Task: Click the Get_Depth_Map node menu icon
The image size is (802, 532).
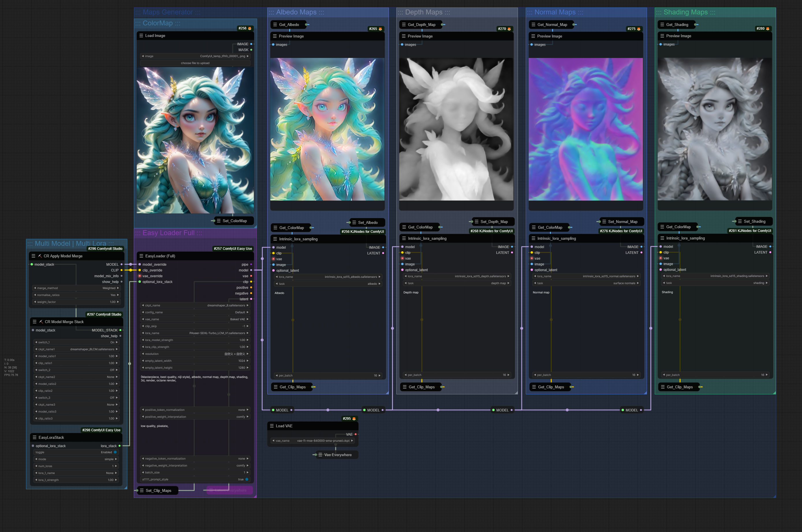Action: coord(404,25)
